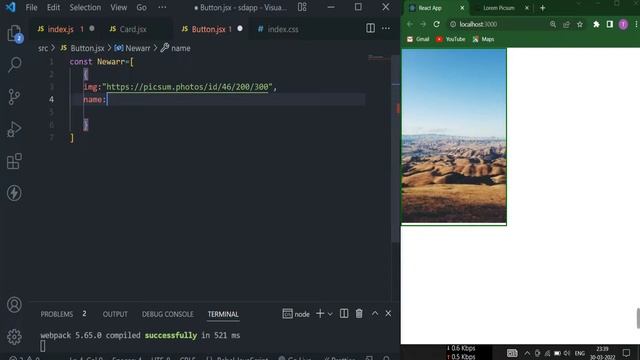Open the View menu

[118, 7]
